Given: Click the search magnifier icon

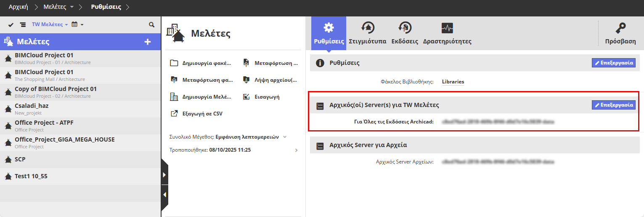Looking at the screenshot, I should point(151,25).
